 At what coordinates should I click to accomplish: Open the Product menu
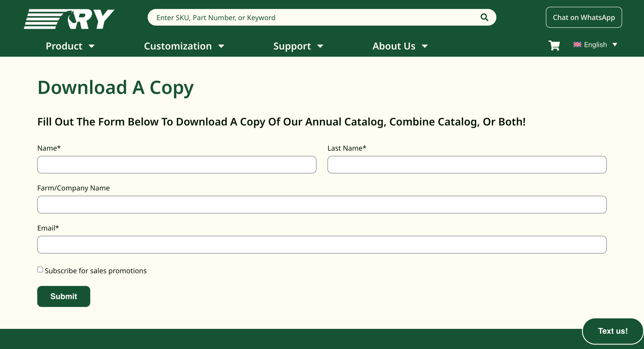[x=64, y=46]
